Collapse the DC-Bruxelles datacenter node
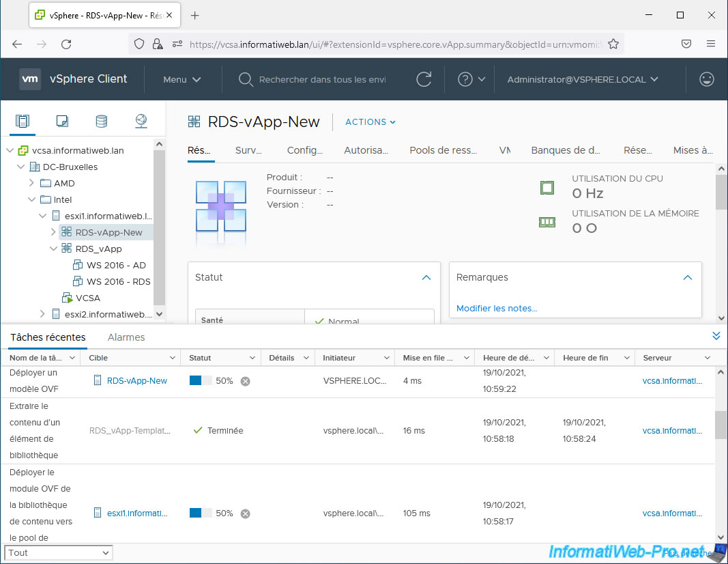 (21, 167)
